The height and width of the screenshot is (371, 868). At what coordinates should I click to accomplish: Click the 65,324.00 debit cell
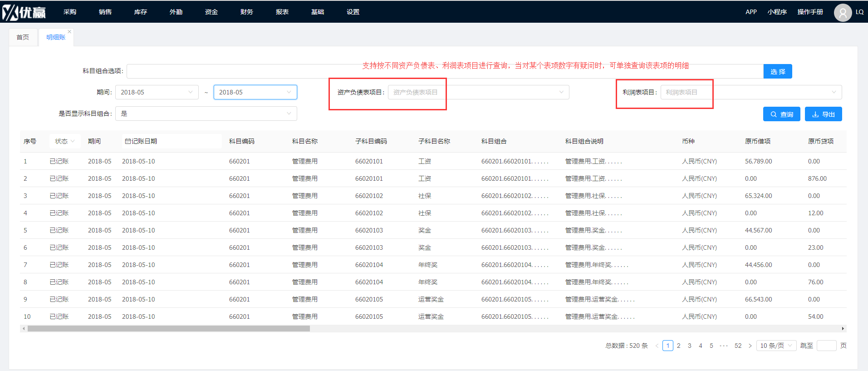(x=759, y=196)
